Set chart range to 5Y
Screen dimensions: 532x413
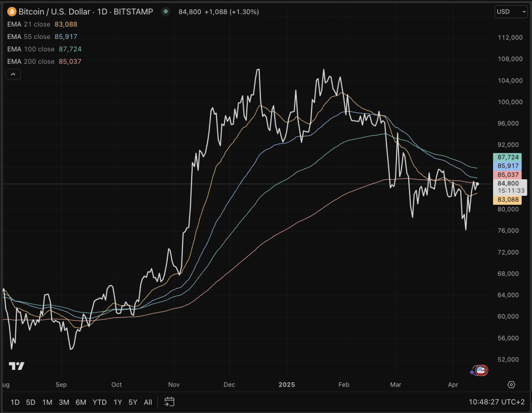tap(132, 402)
